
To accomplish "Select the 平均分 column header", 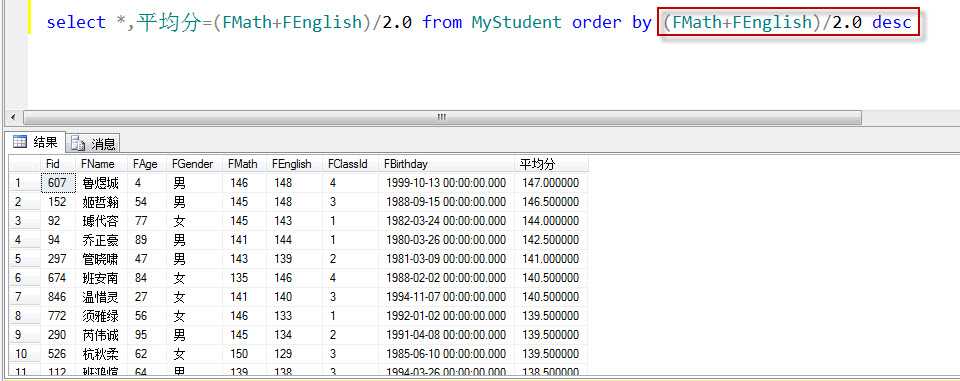I will pyautogui.click(x=551, y=164).
